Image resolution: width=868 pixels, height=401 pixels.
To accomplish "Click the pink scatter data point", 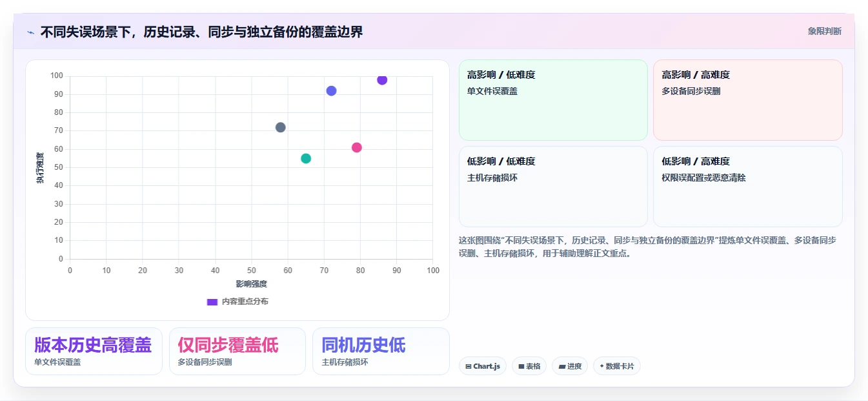I will tap(356, 147).
